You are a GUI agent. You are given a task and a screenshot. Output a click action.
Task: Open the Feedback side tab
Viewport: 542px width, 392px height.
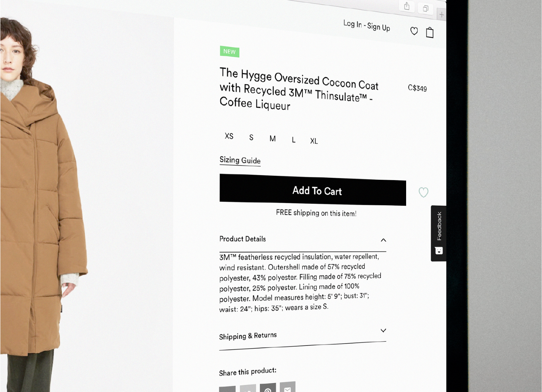click(439, 233)
